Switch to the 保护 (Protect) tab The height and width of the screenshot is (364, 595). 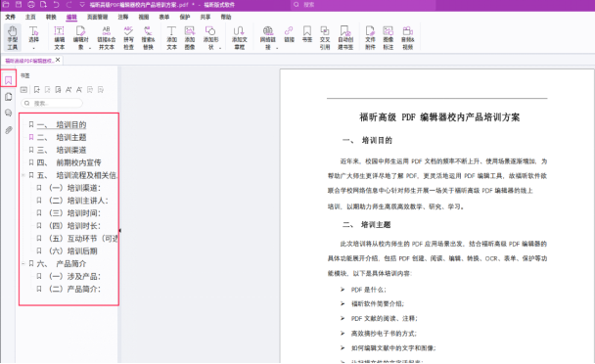pyautogui.click(x=185, y=17)
